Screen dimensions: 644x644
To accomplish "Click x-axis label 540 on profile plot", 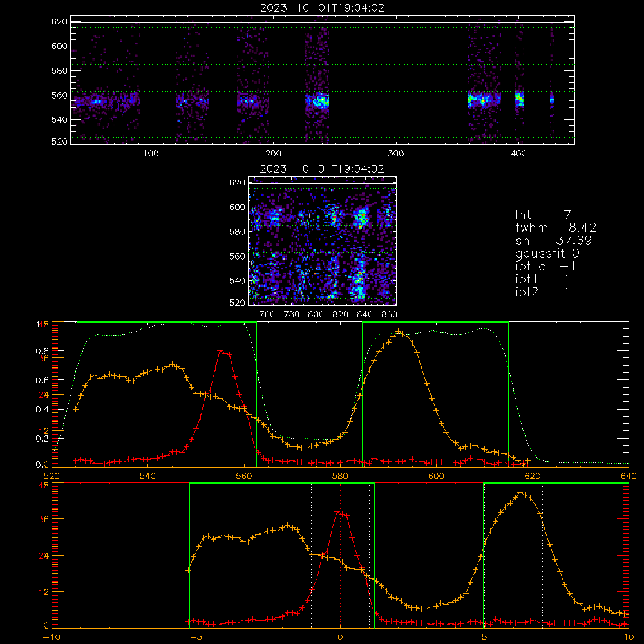I will 148,476.
